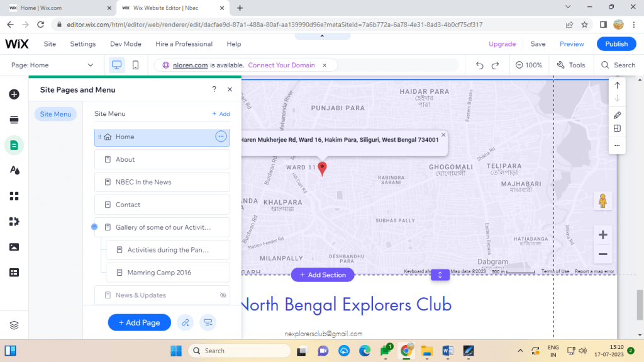Click the Add Page button
Viewport: 644px width, 362px height.
(x=140, y=322)
